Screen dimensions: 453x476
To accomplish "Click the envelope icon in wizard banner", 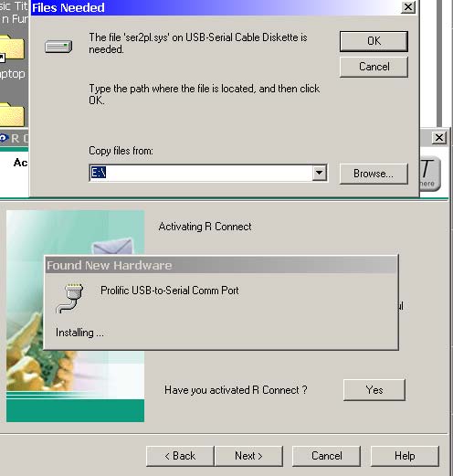I will pos(112,246).
